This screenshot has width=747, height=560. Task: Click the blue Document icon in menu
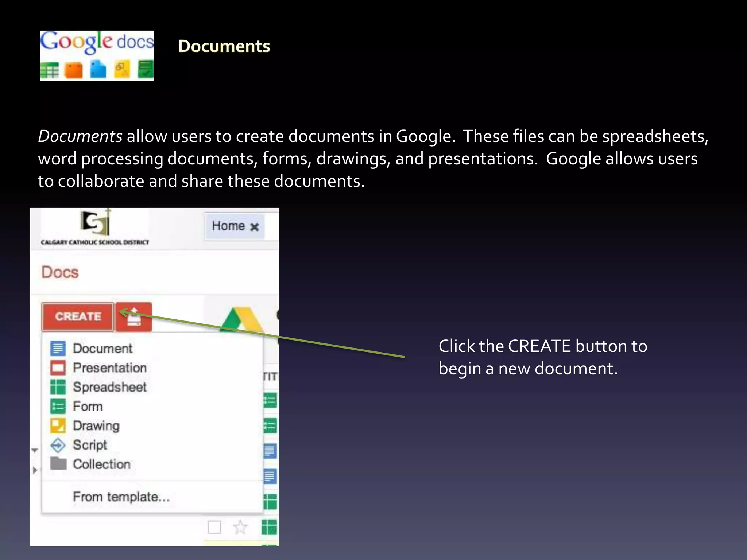tap(58, 348)
